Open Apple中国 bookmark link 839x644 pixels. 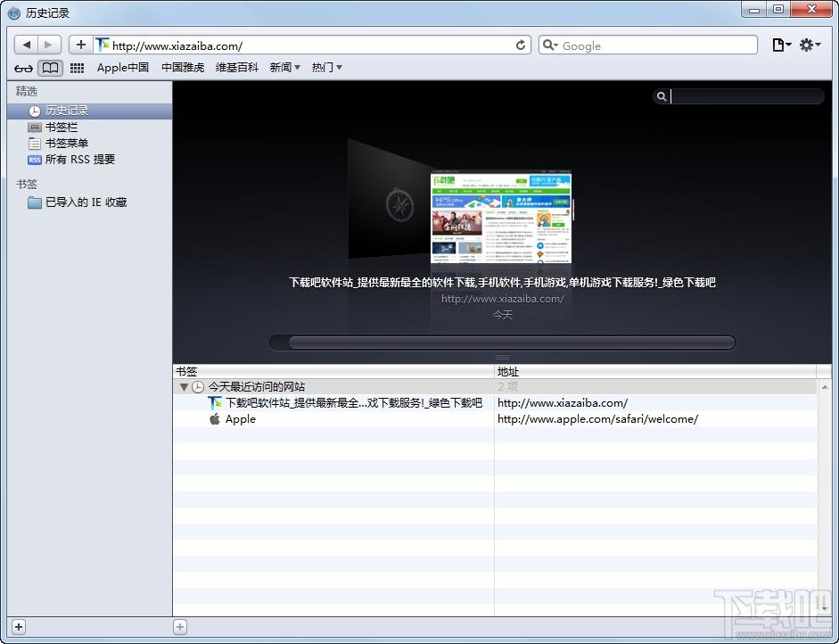(122, 68)
